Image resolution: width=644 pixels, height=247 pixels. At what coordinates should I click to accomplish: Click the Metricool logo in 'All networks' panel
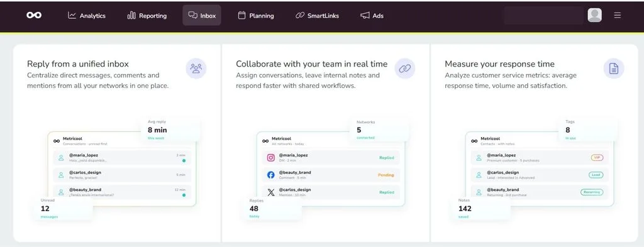point(266,141)
